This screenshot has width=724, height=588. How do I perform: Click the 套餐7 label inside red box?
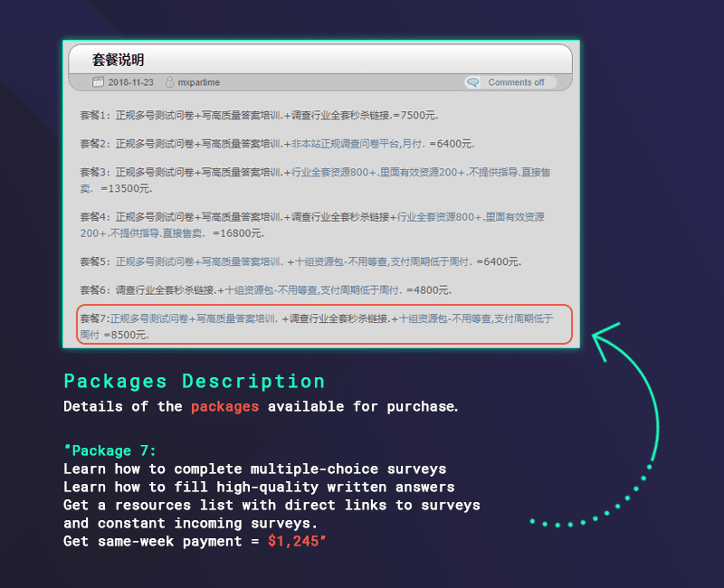tap(95, 318)
